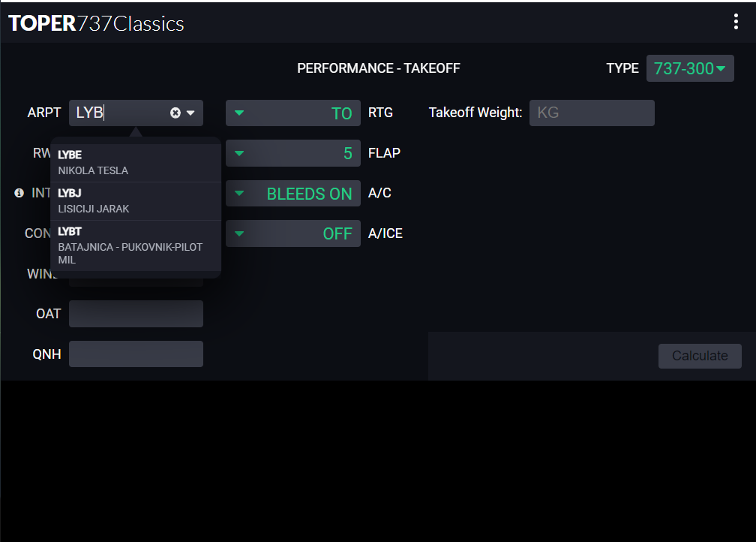Click the TOPER 737 Classics title logo

point(96,23)
